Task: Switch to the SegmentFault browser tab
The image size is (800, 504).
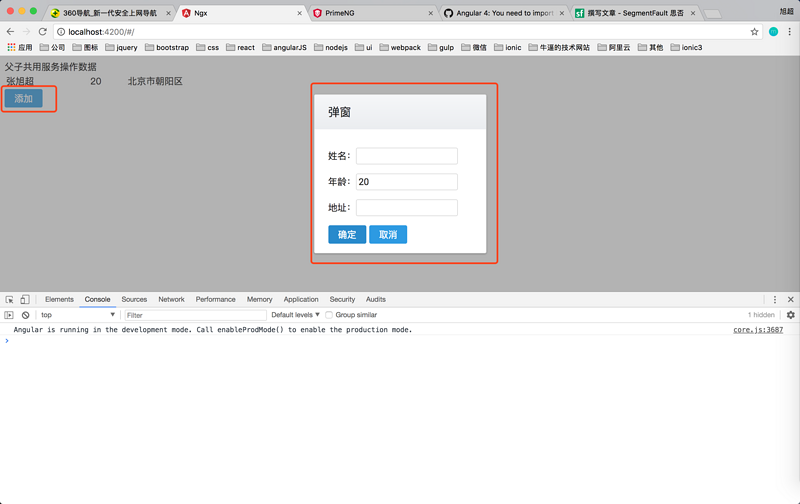Action: click(635, 13)
